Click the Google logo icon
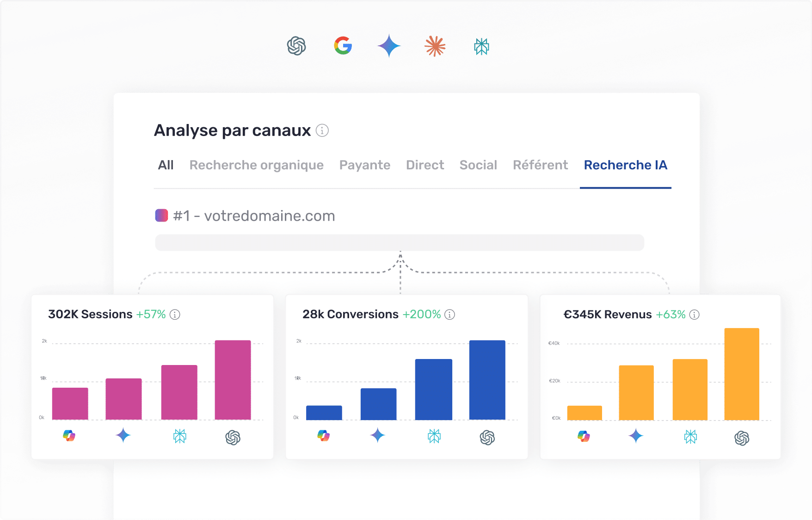 click(342, 46)
